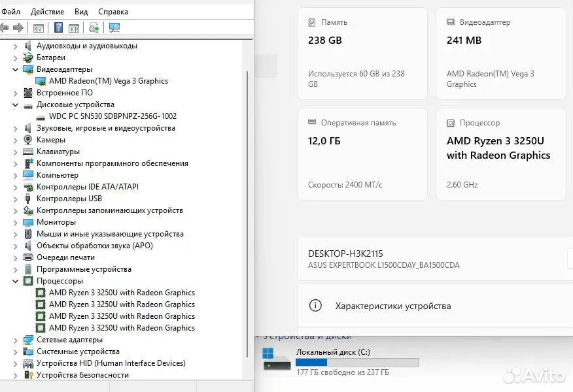Click the blue help question mark icon
Screen dimensions: 573x392
point(58,27)
